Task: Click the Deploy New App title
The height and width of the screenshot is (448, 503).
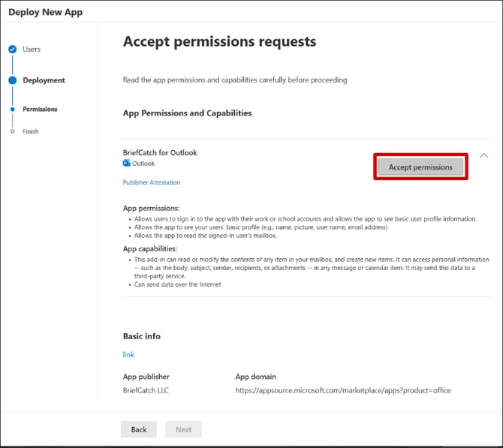Action: (45, 12)
